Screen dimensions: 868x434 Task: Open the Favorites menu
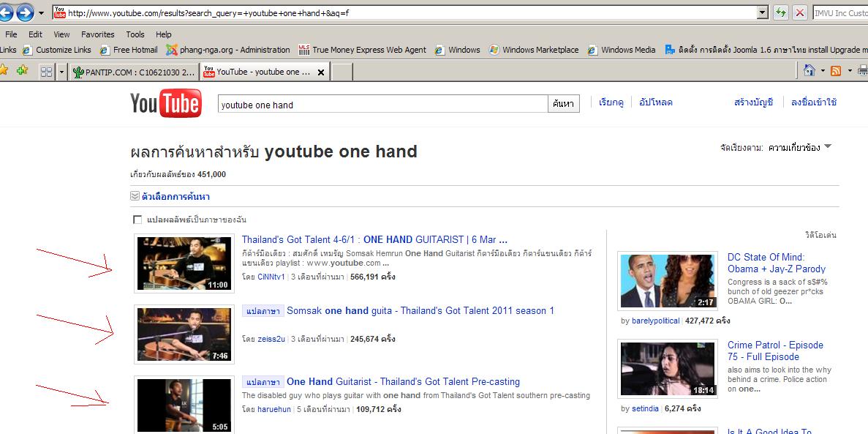pyautogui.click(x=97, y=34)
